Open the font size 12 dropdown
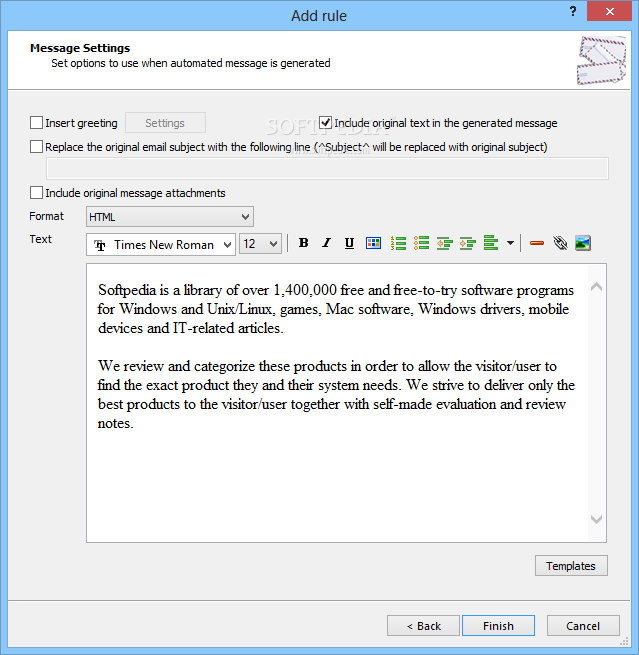Screen dimensions: 639x655 click(x=260, y=244)
